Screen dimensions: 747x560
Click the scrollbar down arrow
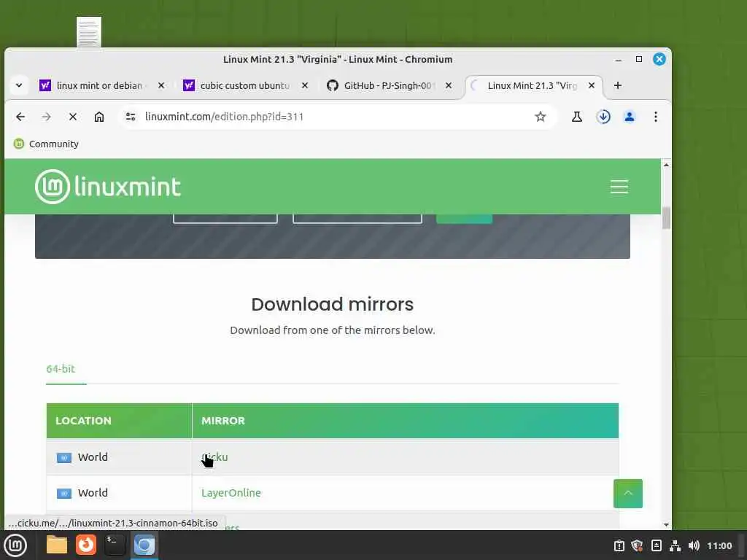point(666,525)
